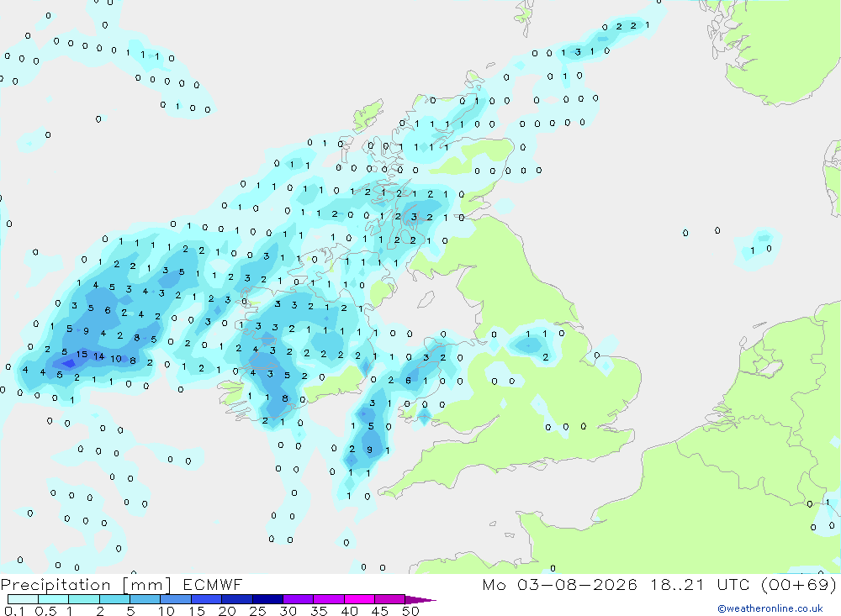This screenshot has height=616, width=841.
Task: Click the '0.1' legend scale label
Action: point(14,611)
